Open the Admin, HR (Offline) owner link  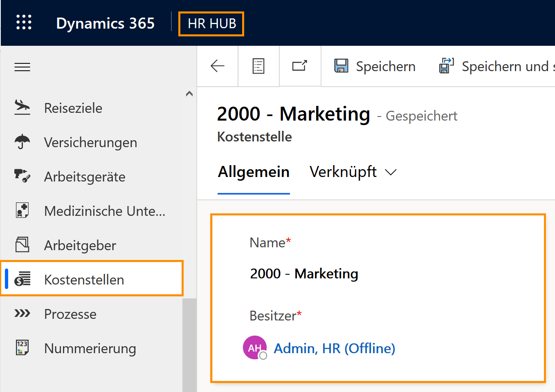[334, 348]
